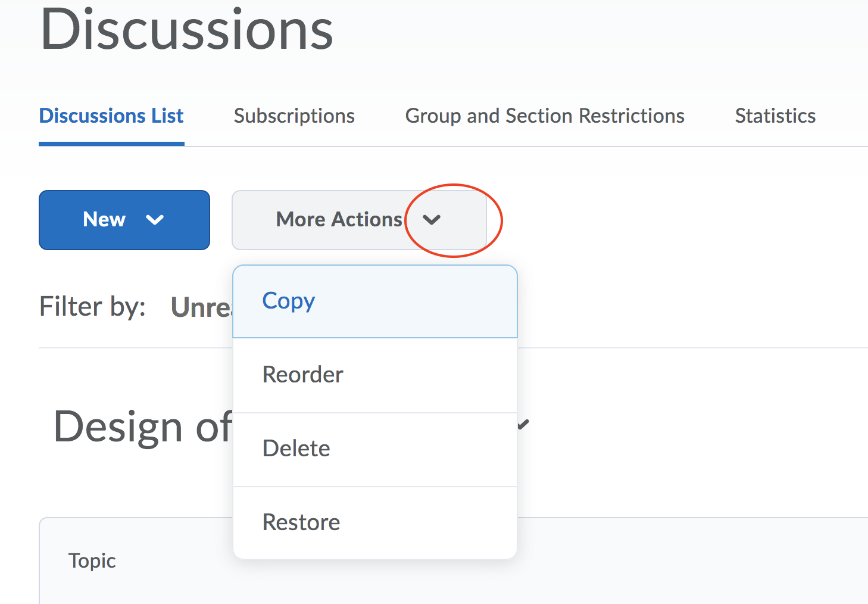Click the circled More Actions arrow icon
Screen dimensions: 868x604
tap(432, 220)
